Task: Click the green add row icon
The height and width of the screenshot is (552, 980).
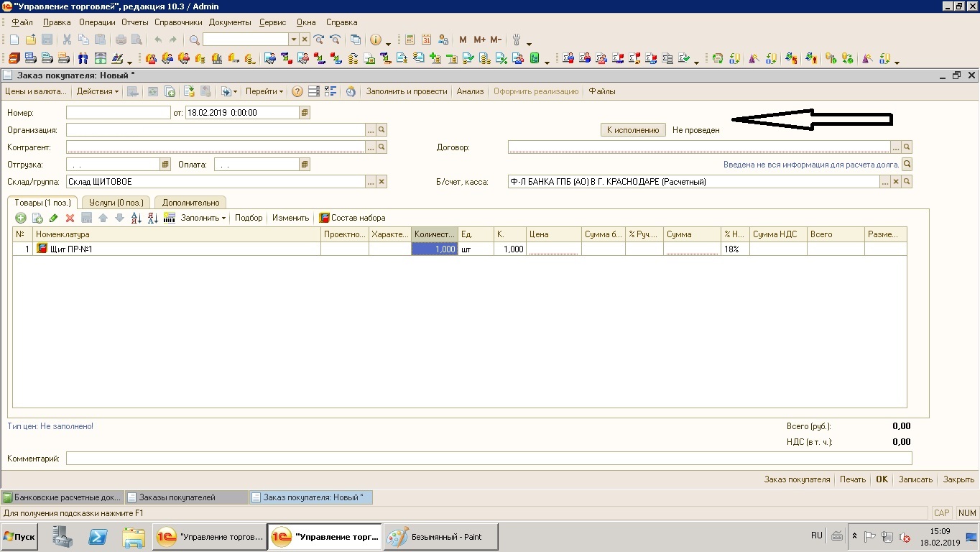Action: tap(21, 218)
